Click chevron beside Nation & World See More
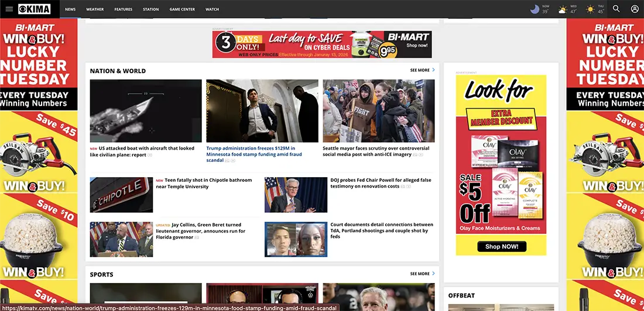Image resolution: width=644 pixels, height=311 pixels. [x=433, y=70]
